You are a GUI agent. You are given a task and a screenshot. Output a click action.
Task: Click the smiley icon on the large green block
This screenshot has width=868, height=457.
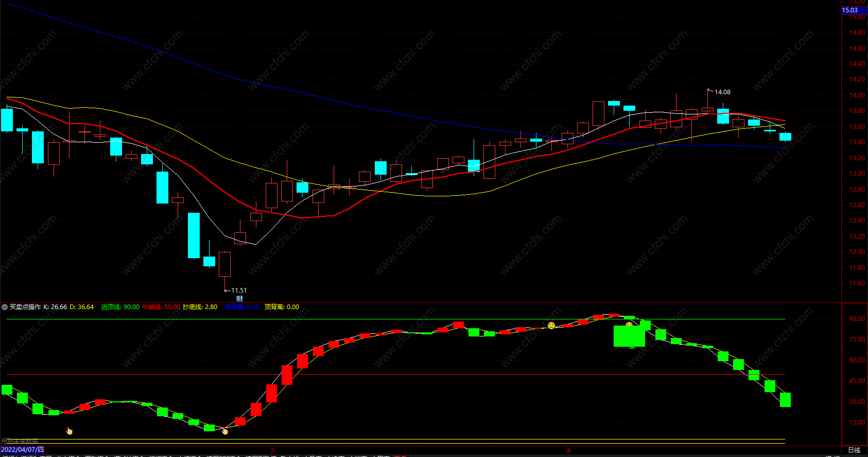click(x=629, y=325)
